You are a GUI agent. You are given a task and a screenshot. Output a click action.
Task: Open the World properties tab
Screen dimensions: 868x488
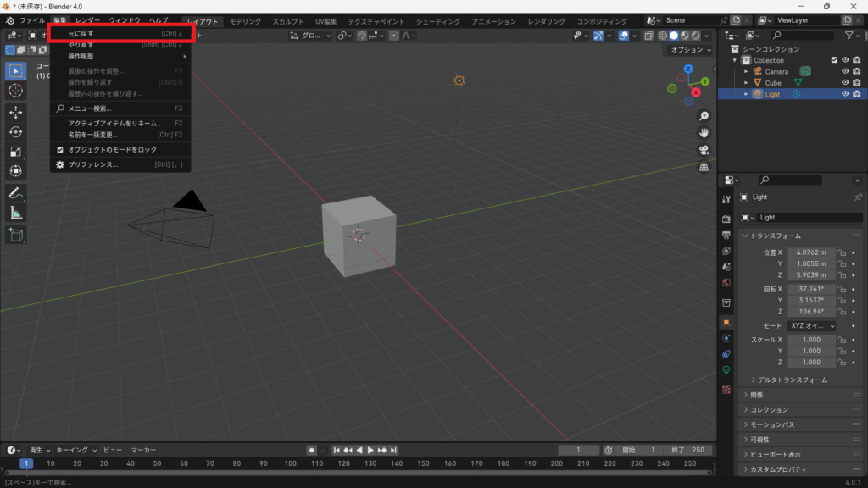tap(726, 283)
